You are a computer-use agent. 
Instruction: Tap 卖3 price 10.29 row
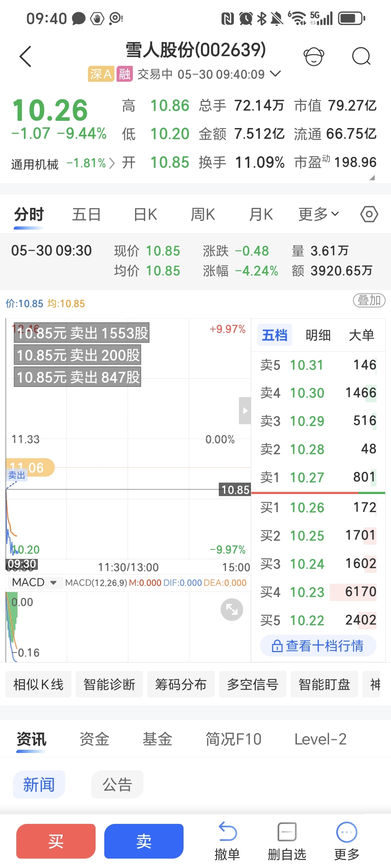(318, 421)
